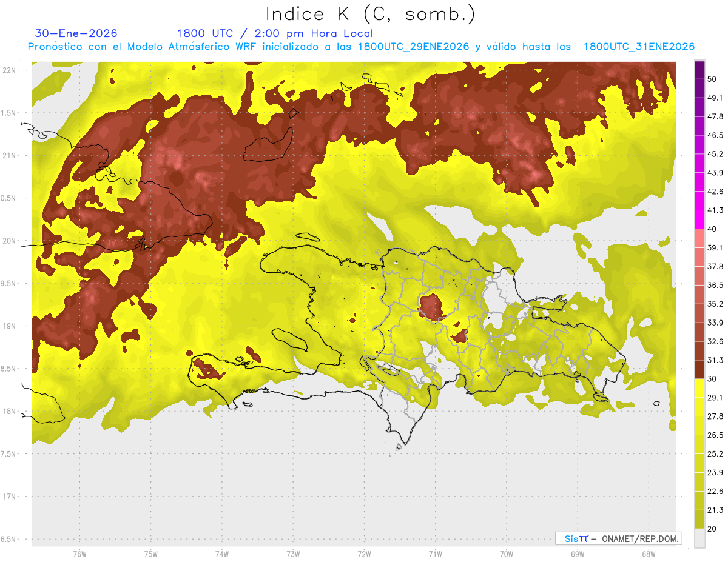This screenshot has width=728, height=562.
Task: Click the color bar value '35.2'
Action: click(x=715, y=304)
